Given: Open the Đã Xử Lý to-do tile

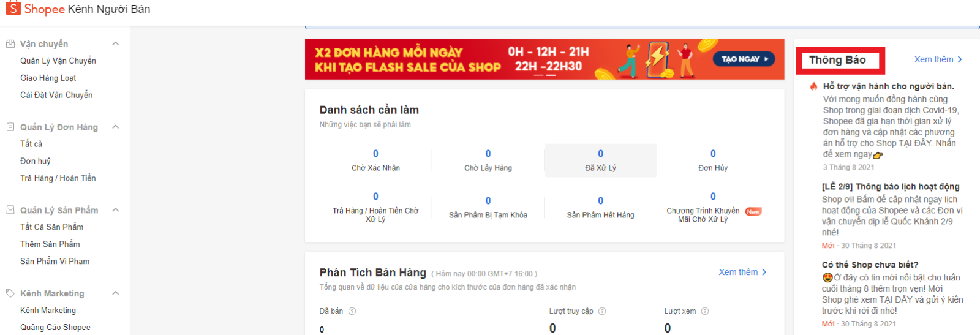Looking at the screenshot, I should click(600, 160).
